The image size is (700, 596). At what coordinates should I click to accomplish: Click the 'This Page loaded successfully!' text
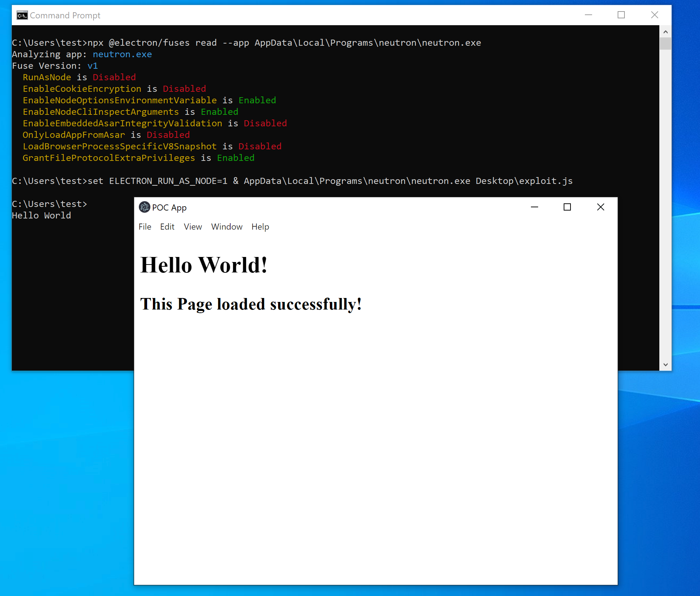pyautogui.click(x=251, y=304)
